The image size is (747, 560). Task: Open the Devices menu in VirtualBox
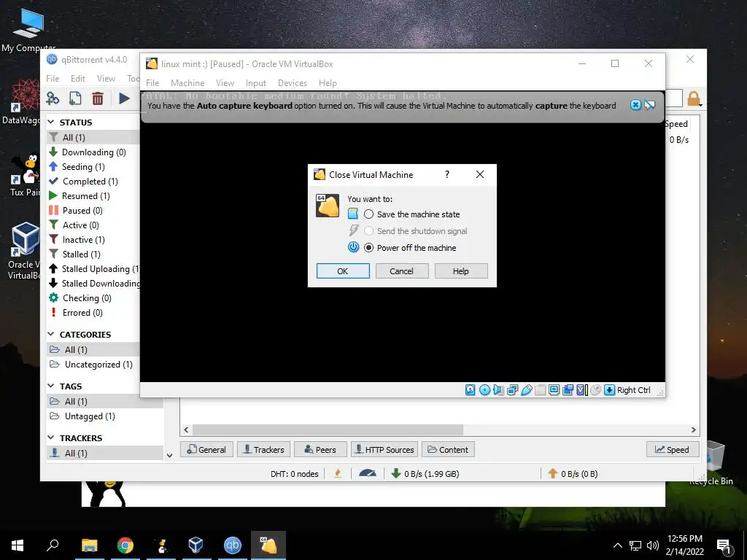(x=292, y=83)
